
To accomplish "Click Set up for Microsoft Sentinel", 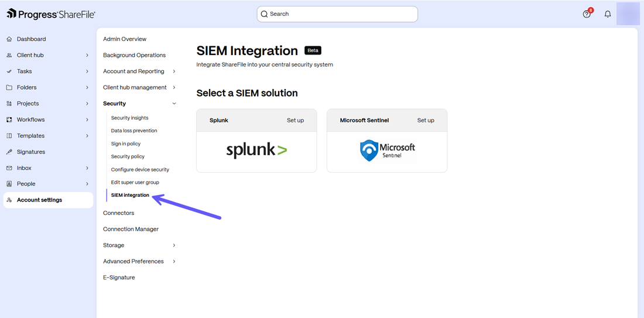I will [x=426, y=121].
